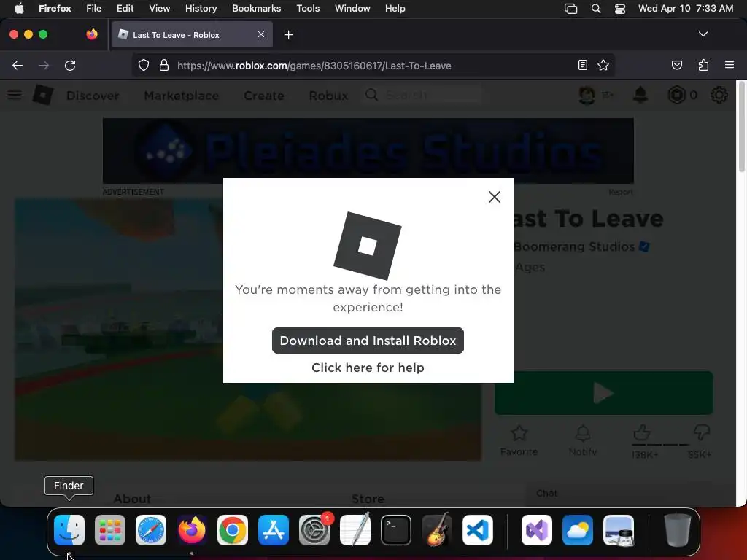Open Firefox extensions menu
The height and width of the screenshot is (560, 747).
[703, 65]
